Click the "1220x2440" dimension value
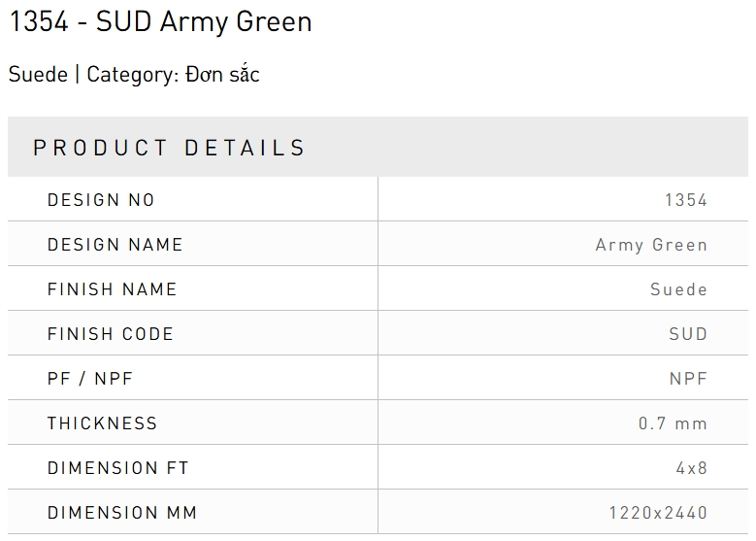 pyautogui.click(x=658, y=513)
